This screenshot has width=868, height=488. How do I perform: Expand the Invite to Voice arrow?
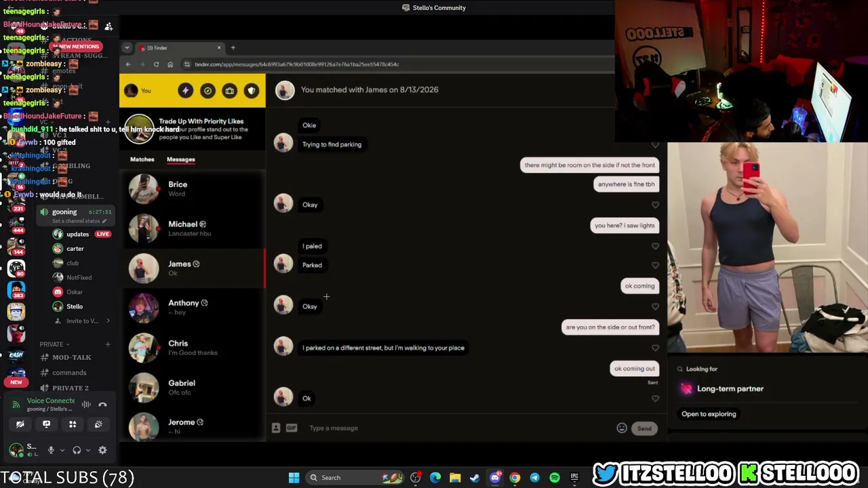pyautogui.click(x=108, y=321)
